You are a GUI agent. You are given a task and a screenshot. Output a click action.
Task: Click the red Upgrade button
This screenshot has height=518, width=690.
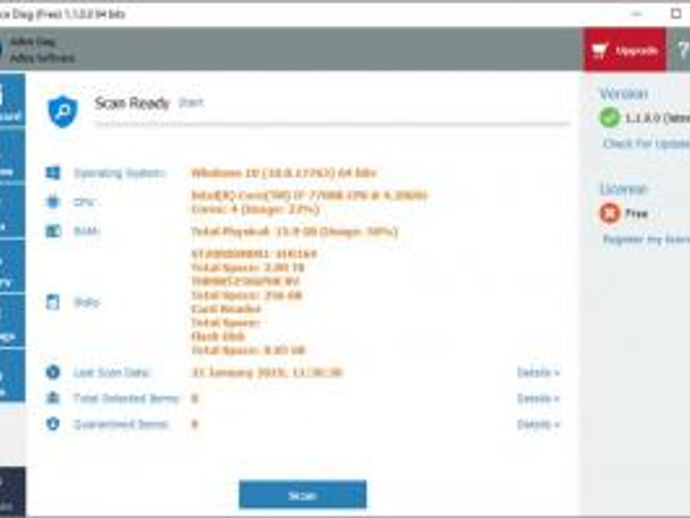pyautogui.click(x=624, y=50)
